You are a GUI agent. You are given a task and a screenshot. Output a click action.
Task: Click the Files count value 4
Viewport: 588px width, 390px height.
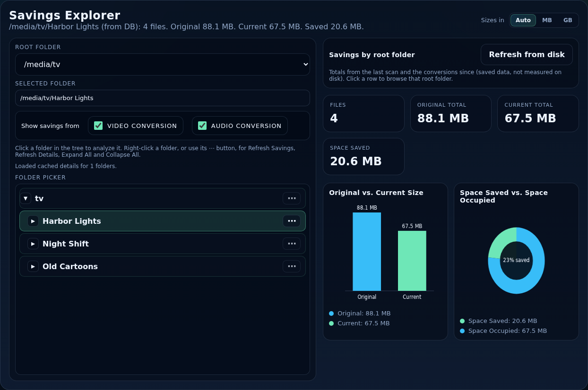click(x=334, y=118)
